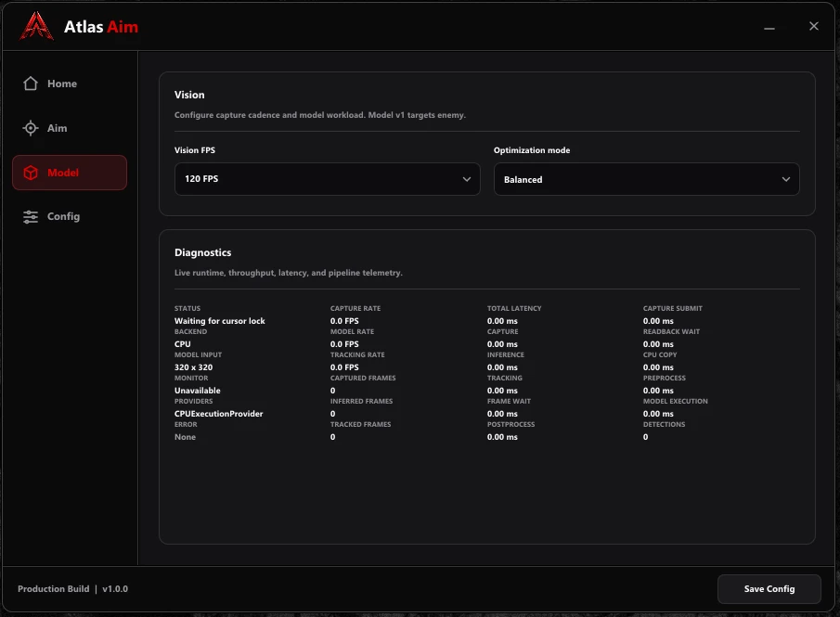Viewport: 840px width, 617px height.
Task: Click the CPU backend value
Action: [183, 344]
